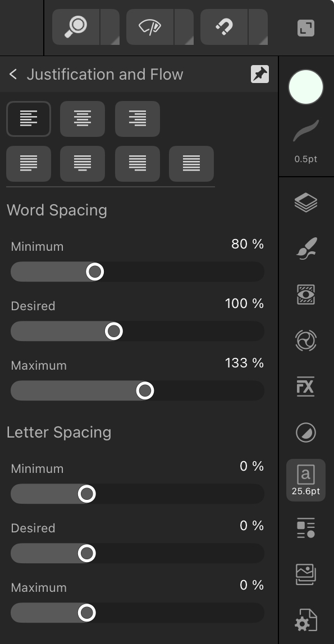
Task: Expand the preview mode options corner
Action: pos(184,27)
